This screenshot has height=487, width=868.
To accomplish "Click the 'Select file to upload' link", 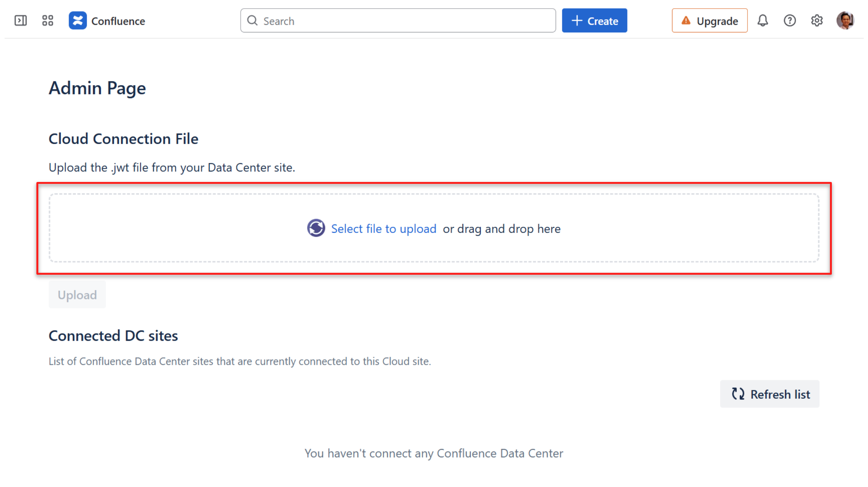I will (384, 229).
